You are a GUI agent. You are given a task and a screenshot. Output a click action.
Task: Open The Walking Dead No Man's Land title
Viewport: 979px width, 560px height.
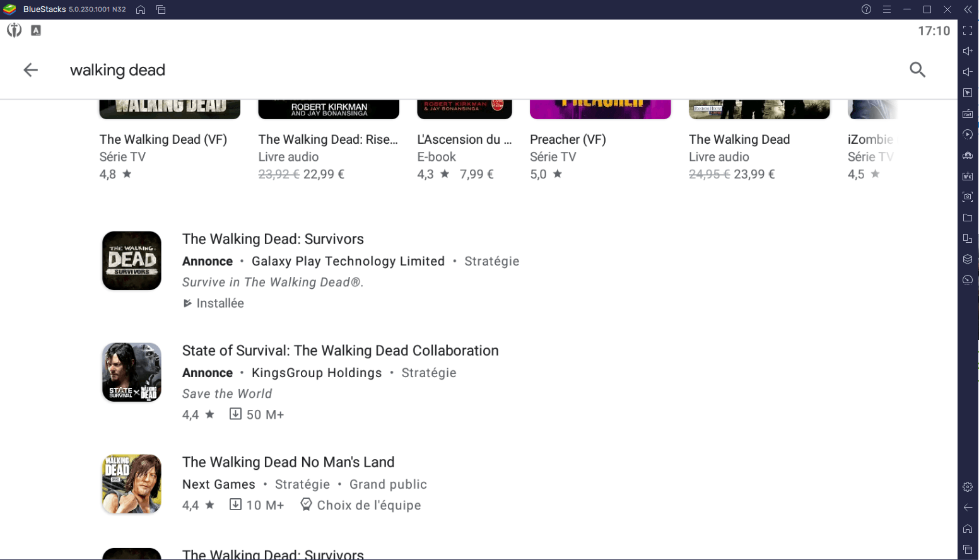288,462
